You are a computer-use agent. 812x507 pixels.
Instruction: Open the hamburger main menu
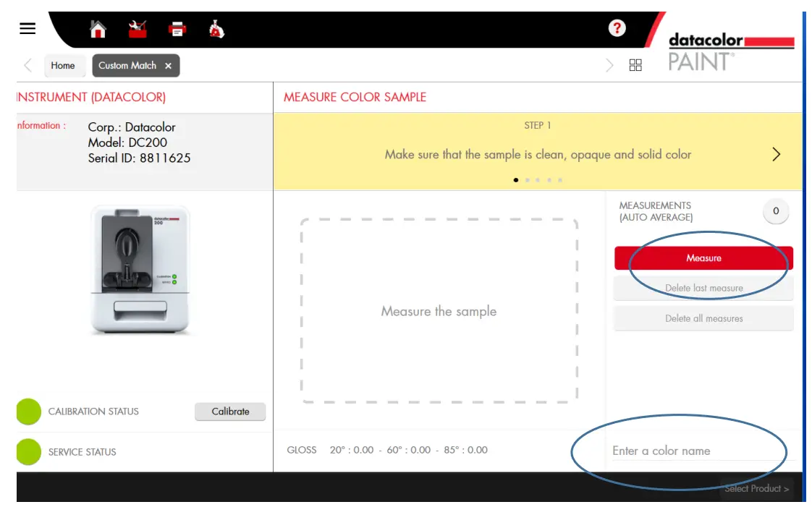(28, 28)
